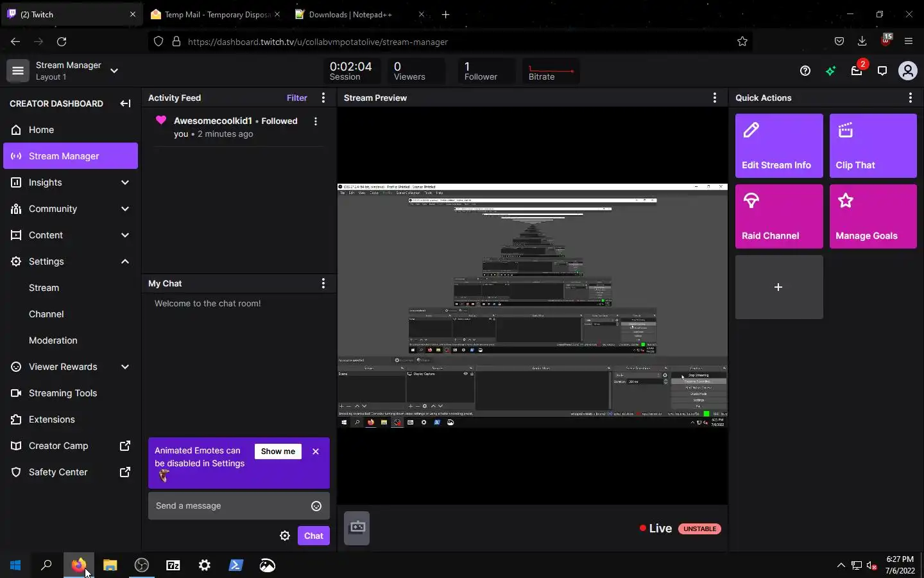Expand the Community section
Viewport: 924px width, 578px height.
coord(125,209)
